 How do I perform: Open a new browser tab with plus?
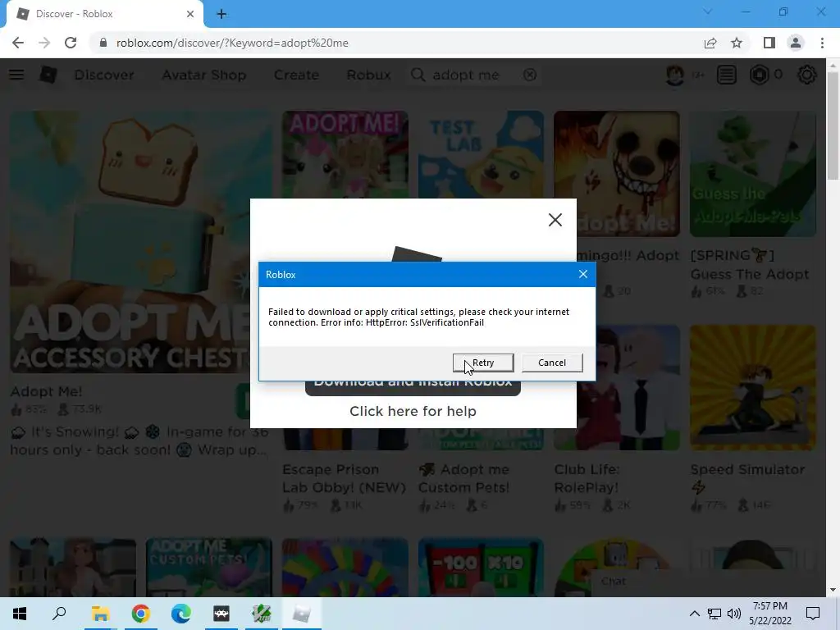tap(221, 14)
